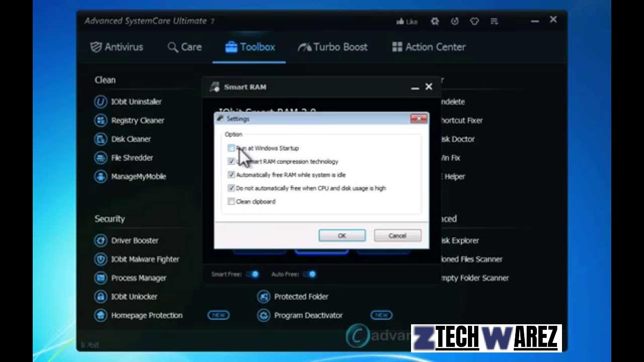Screen dimensions: 644x362
Task: Open Homepage Protection icon
Action: coord(101,315)
